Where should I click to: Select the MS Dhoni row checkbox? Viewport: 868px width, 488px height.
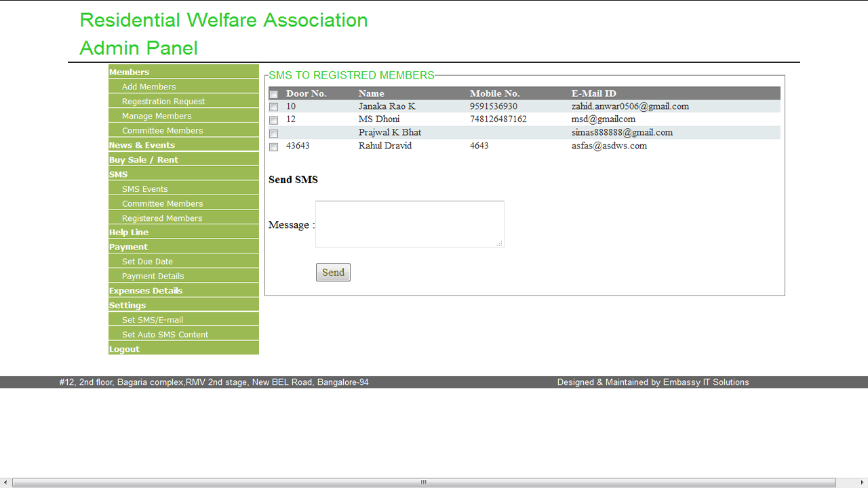pyautogui.click(x=273, y=120)
